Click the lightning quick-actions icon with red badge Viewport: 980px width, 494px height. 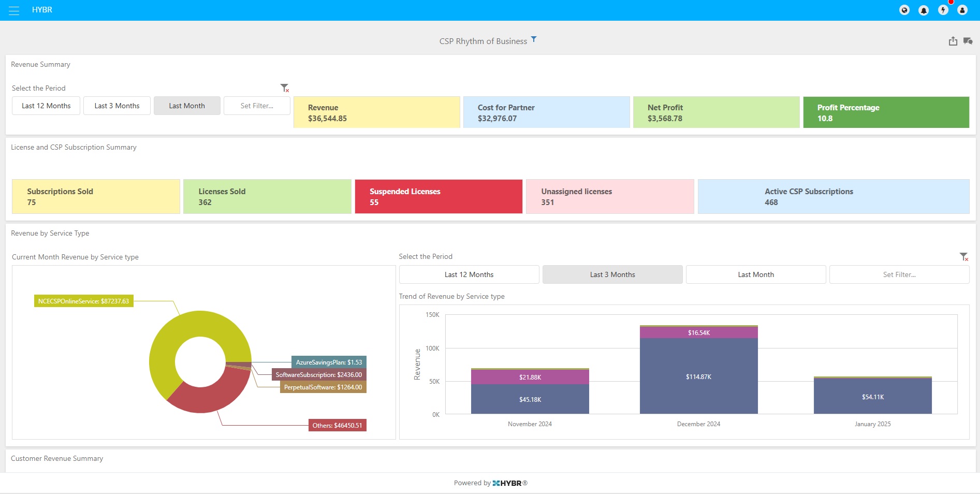[943, 9]
